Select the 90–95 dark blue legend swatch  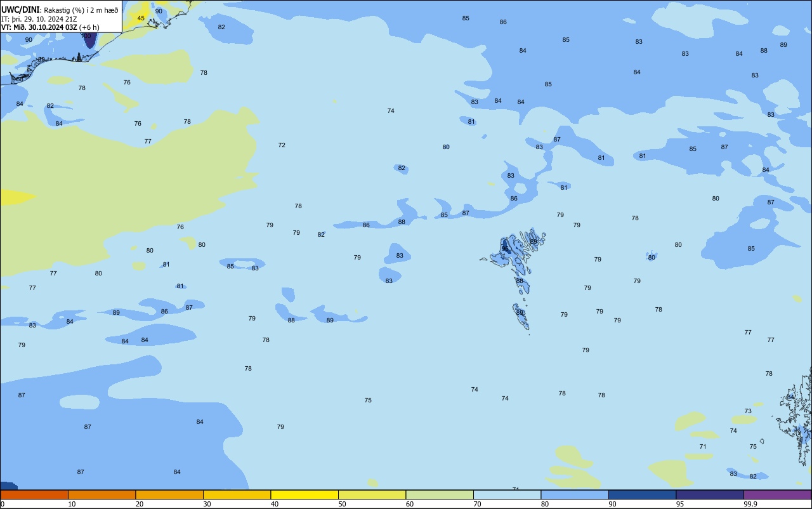pyautogui.click(x=642, y=494)
